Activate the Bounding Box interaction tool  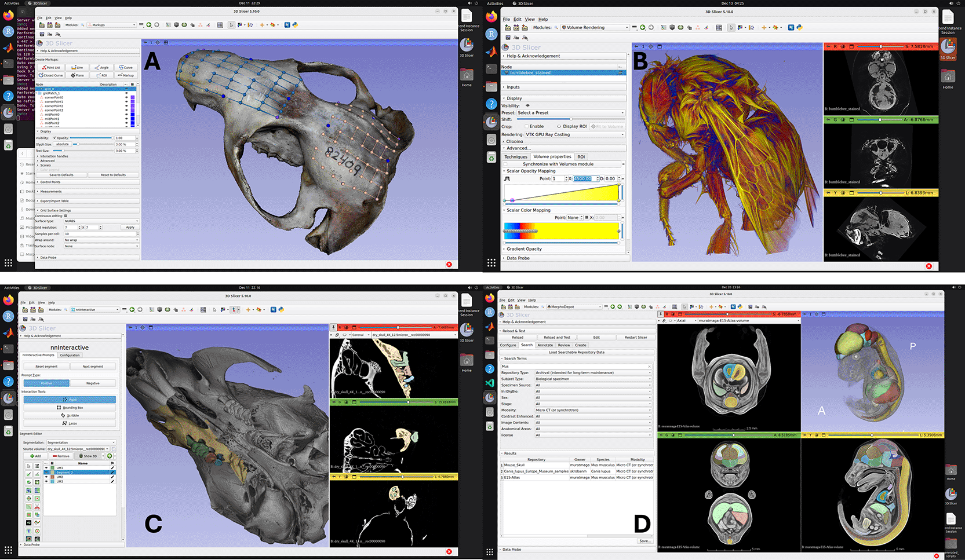tap(70, 408)
